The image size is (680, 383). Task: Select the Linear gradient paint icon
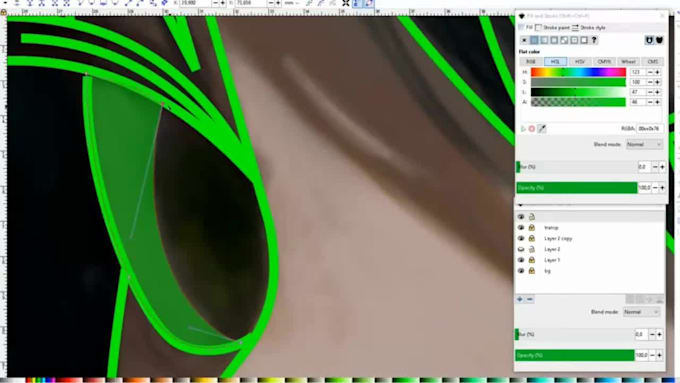point(544,40)
